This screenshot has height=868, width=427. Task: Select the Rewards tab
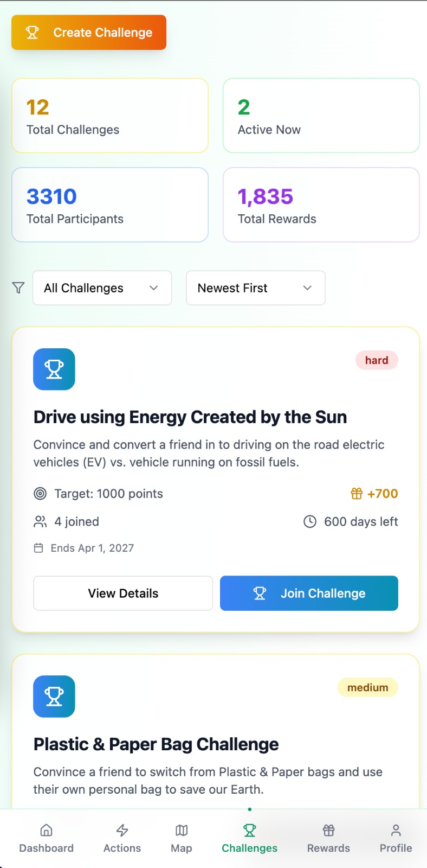328,838
